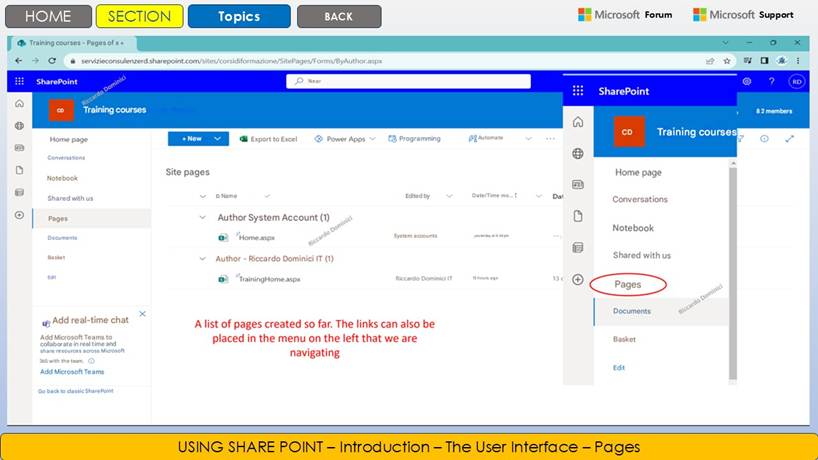Go back using the browser back arrow
This screenshot has width=818, height=460.
pyautogui.click(x=19, y=60)
